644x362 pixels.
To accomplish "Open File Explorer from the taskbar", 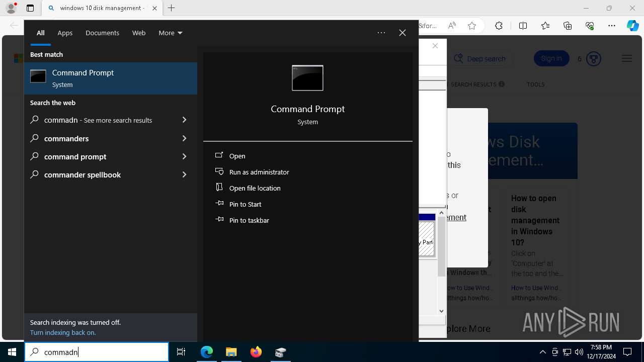I will 231,352.
